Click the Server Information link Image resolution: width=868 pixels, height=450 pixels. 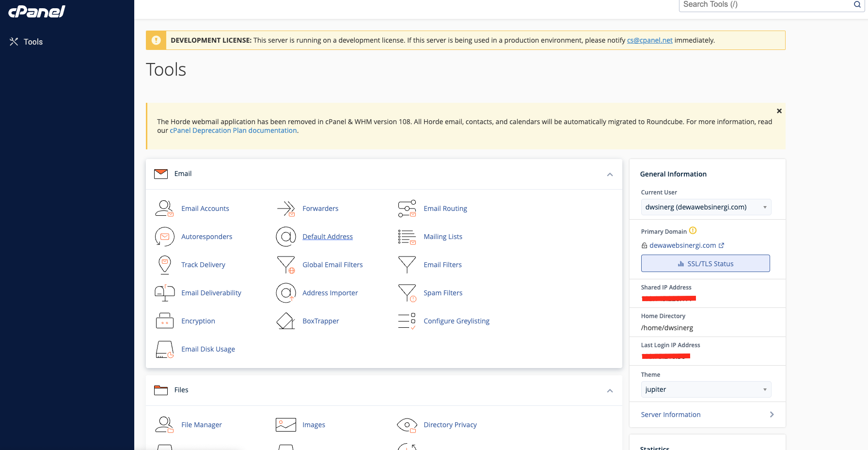tap(671, 415)
